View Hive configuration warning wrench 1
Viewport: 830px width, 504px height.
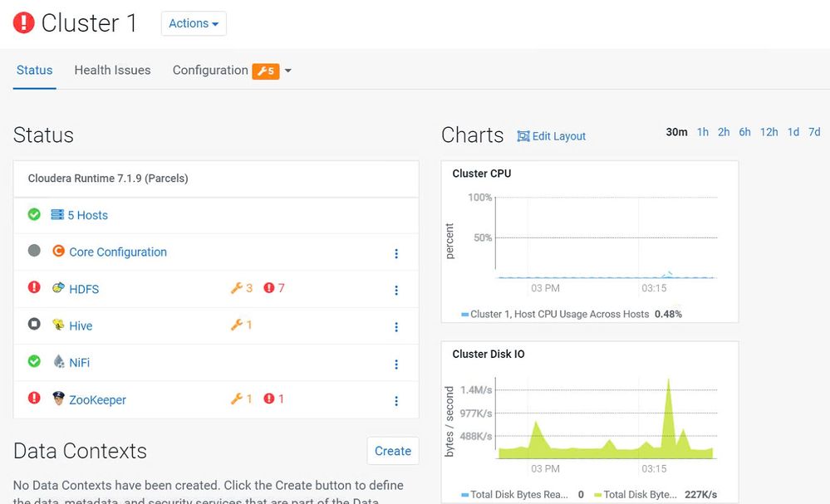coord(242,325)
